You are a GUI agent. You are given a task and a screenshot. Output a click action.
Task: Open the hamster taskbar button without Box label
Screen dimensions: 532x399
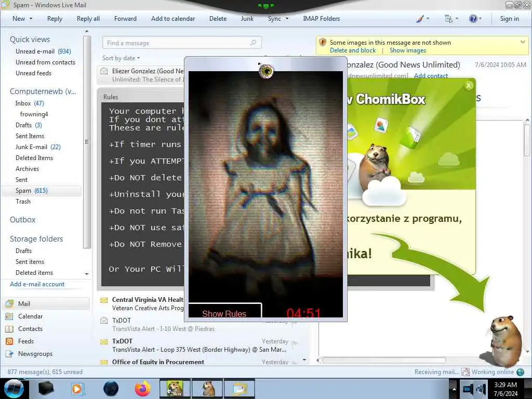(208, 389)
